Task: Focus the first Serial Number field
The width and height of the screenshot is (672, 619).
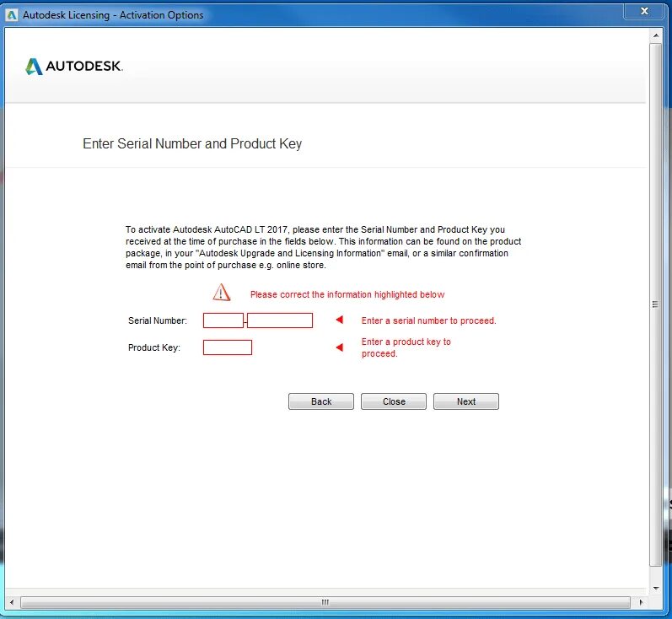Action: point(223,320)
